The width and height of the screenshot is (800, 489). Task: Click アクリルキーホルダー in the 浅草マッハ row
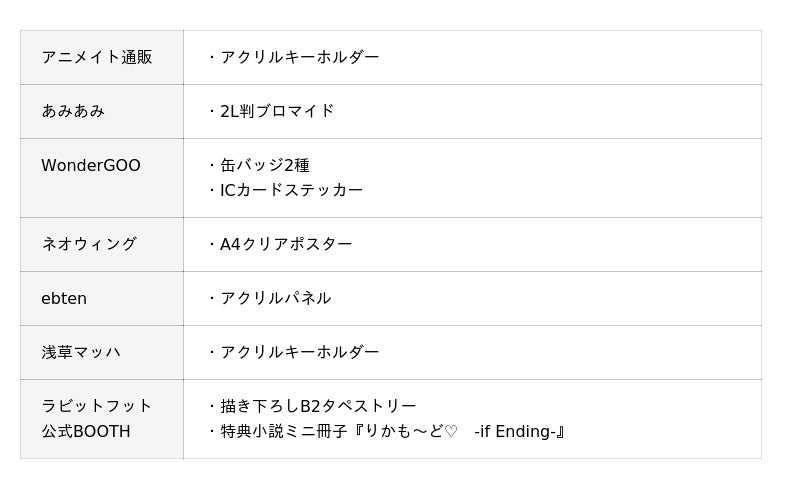tap(299, 352)
